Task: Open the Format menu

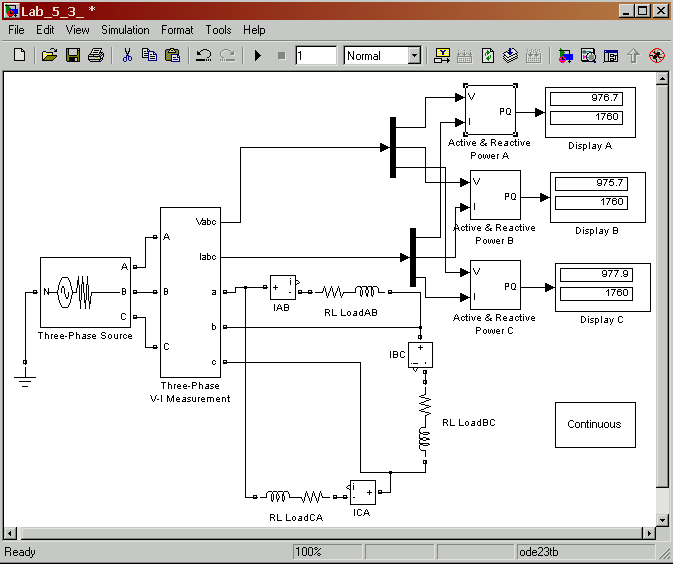Action: click(x=177, y=30)
